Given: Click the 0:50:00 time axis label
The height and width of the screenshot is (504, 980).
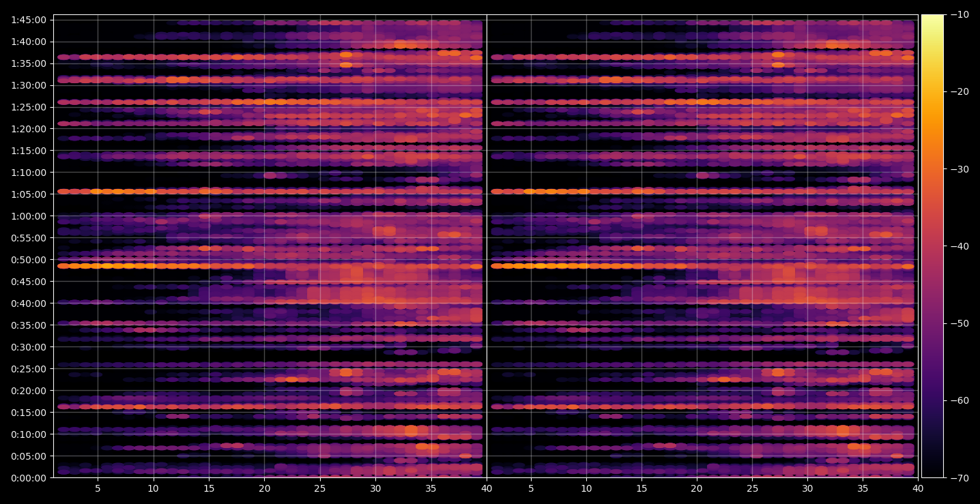Looking at the screenshot, I should [x=29, y=260].
